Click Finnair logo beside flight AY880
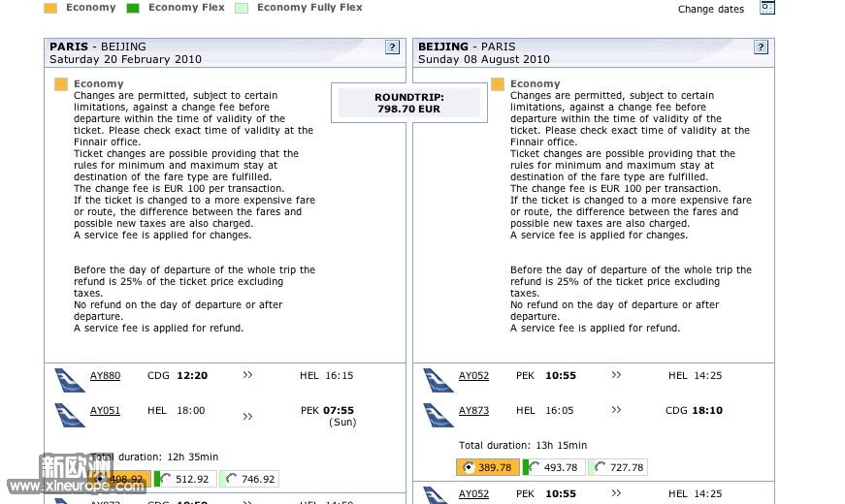The width and height of the screenshot is (845, 504). (x=70, y=379)
